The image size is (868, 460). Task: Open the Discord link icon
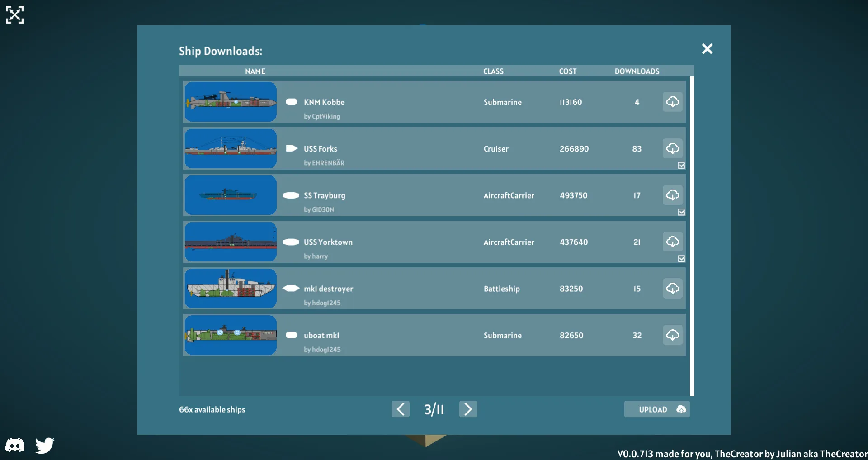(15, 445)
